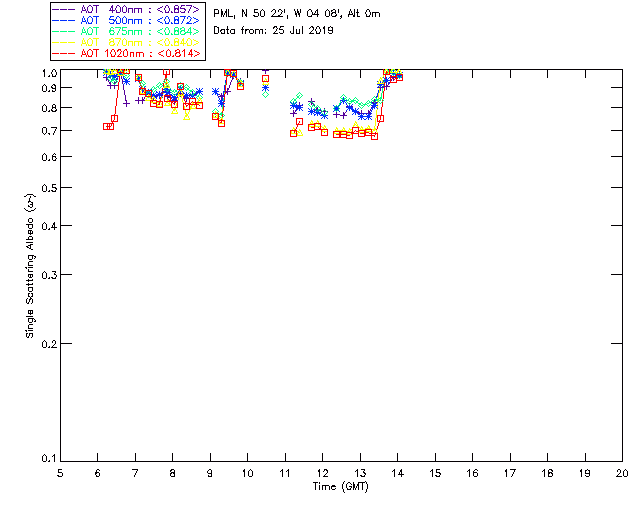Click the AOT 870nm legend entry
640x512 pixels.
pos(126,42)
